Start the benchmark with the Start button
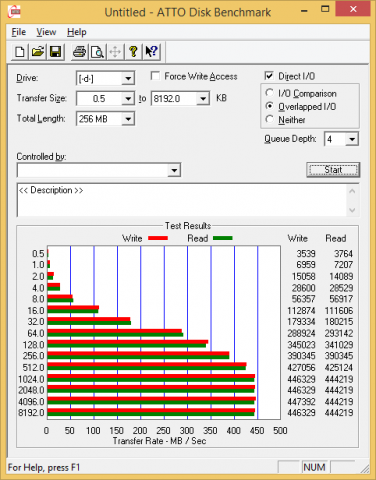 [x=333, y=170]
